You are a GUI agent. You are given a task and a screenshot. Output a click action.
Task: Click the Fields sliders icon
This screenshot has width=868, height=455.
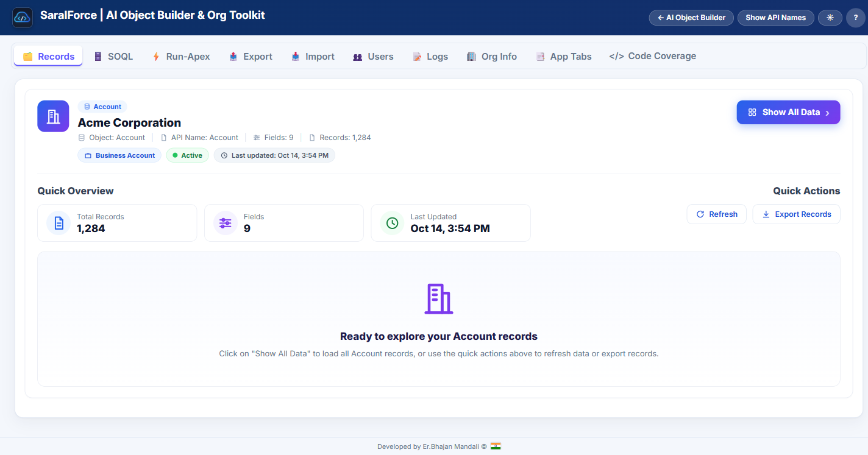tap(226, 223)
